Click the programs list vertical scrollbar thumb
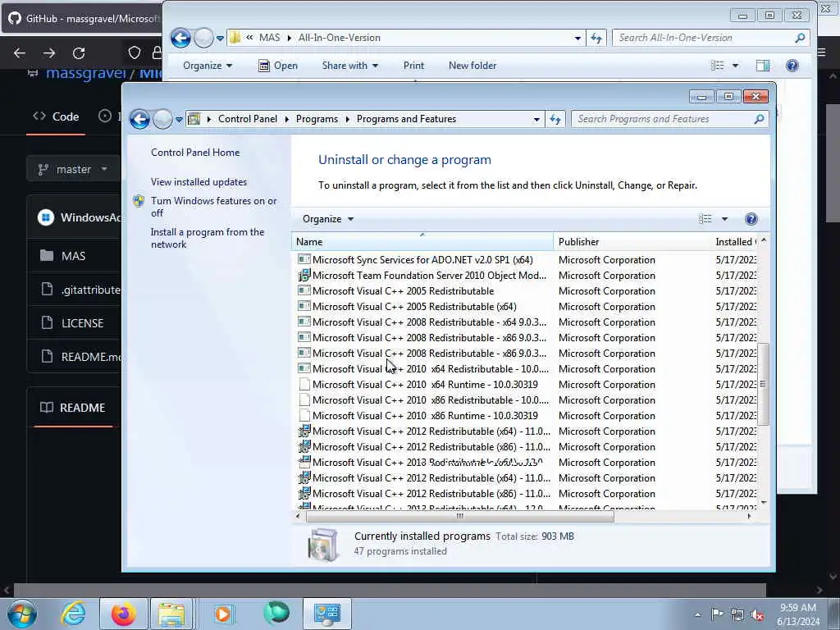Screen dimensions: 840x630 [x=764, y=384]
